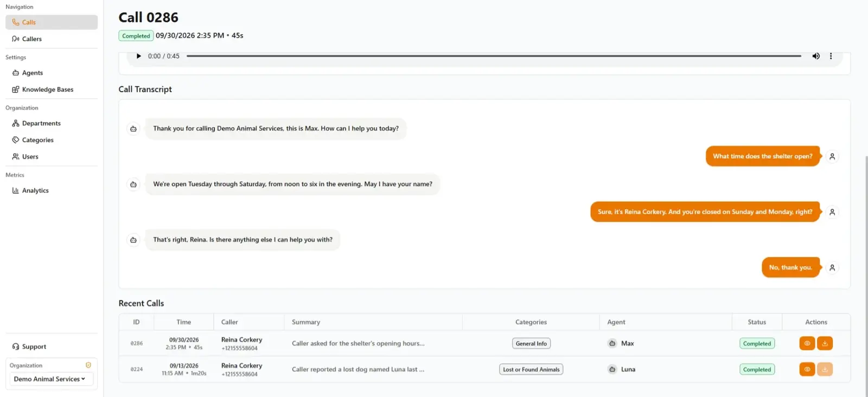Viewport: 868px width, 397px height.
Task: Click "What time does the shelter open?" bubble
Action: coord(763,156)
